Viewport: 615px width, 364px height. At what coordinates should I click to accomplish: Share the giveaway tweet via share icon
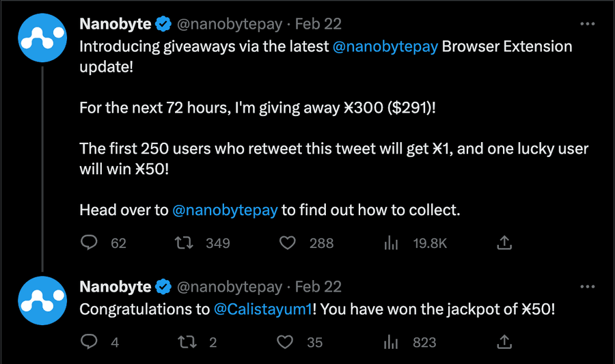coord(504,243)
